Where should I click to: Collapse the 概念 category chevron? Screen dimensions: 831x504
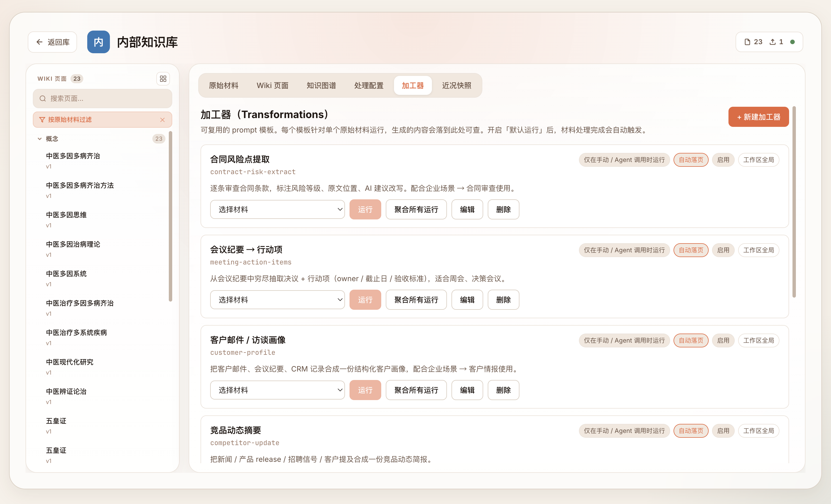pos(39,138)
